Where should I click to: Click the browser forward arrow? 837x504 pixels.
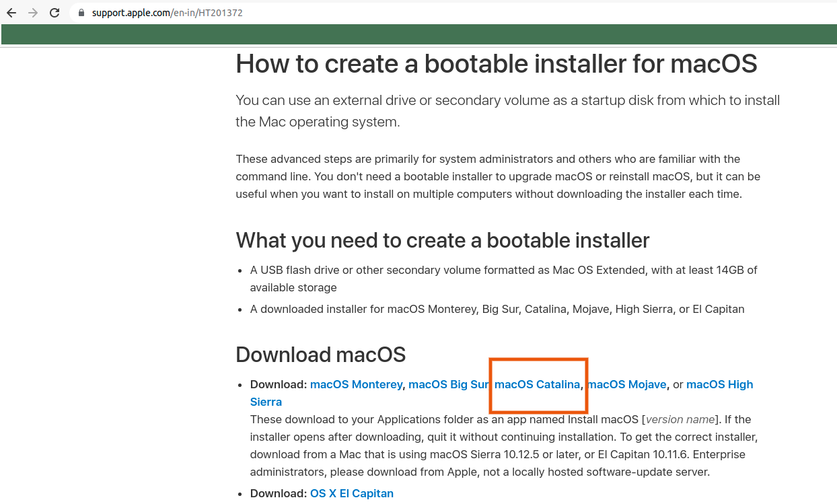coord(33,13)
